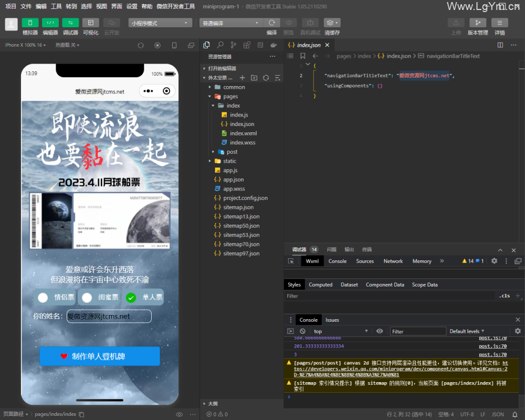
Task: Toggle the editor (编辑器) panel button
Action: [x=50, y=23]
